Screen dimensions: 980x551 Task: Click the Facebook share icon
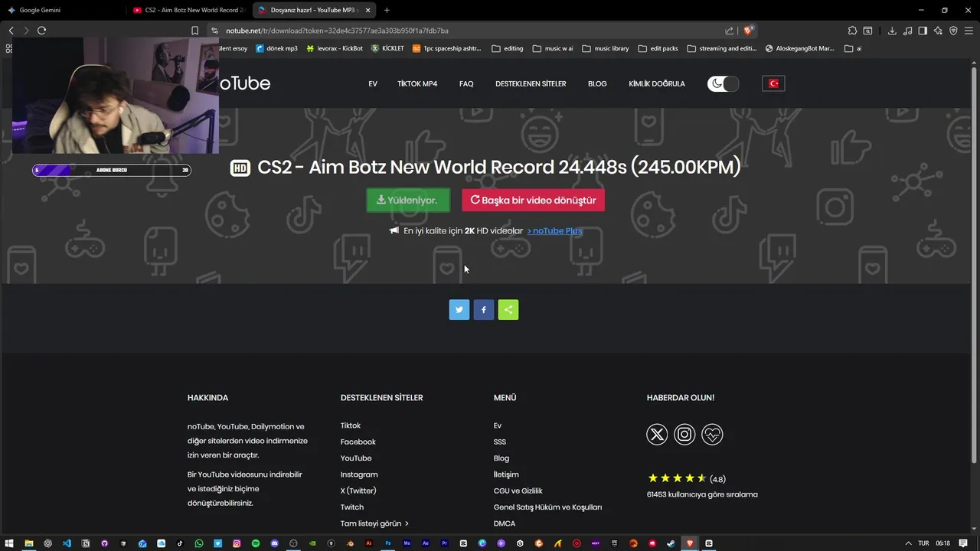coord(484,310)
